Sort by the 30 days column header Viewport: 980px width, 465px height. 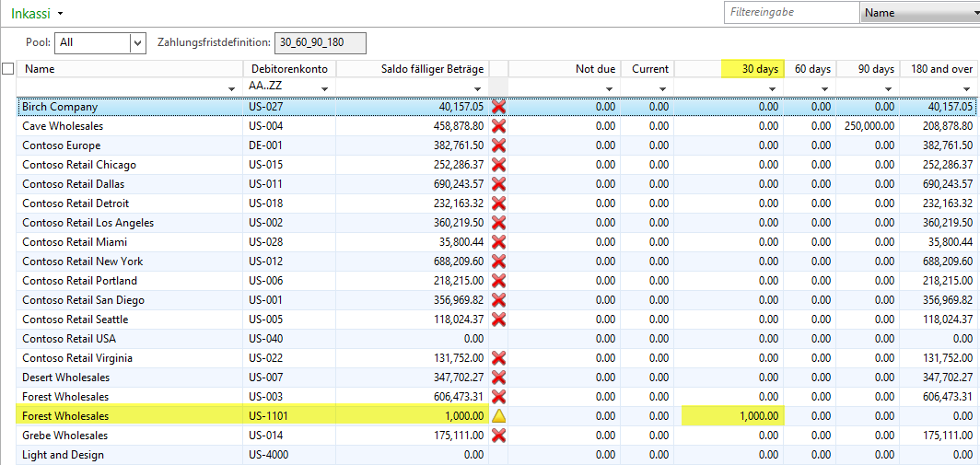pyautogui.click(x=752, y=69)
